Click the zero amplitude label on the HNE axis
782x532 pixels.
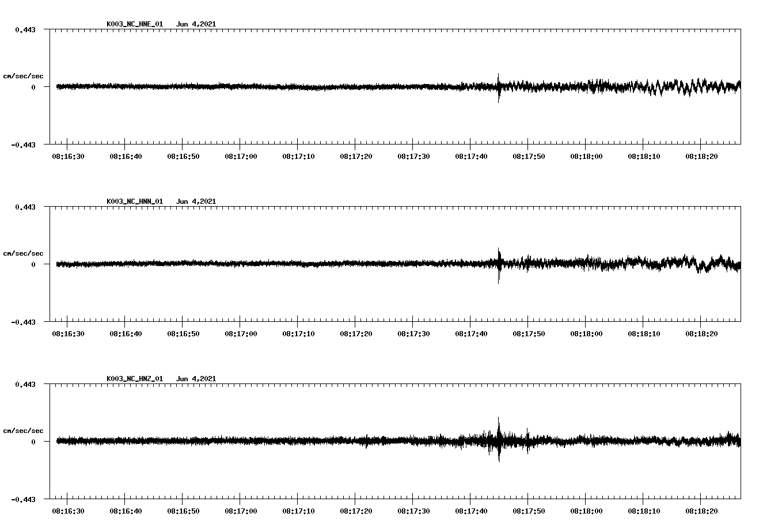point(33,87)
